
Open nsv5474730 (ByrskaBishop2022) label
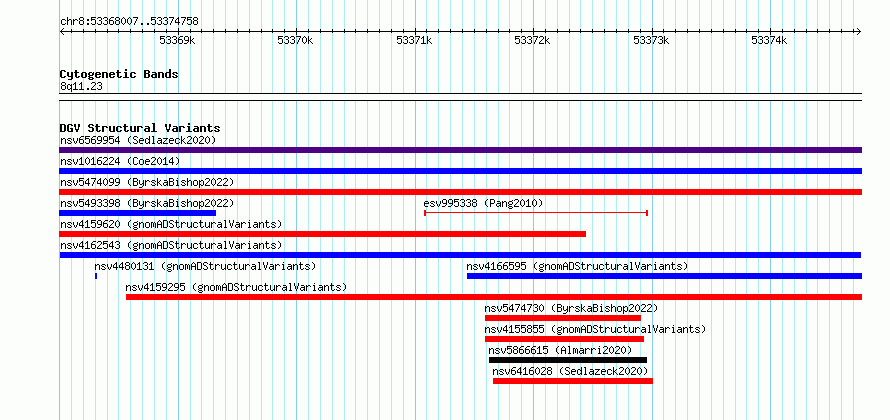pyautogui.click(x=571, y=308)
